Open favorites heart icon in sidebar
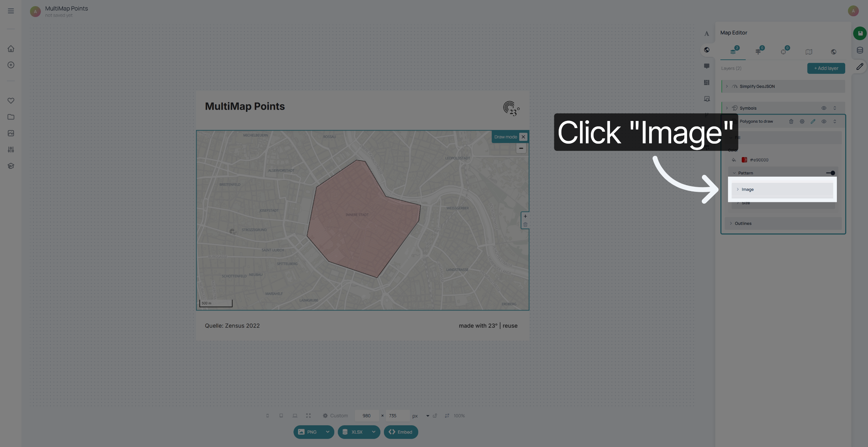Screen dimensions: 868x447 pyautogui.click(x=11, y=101)
